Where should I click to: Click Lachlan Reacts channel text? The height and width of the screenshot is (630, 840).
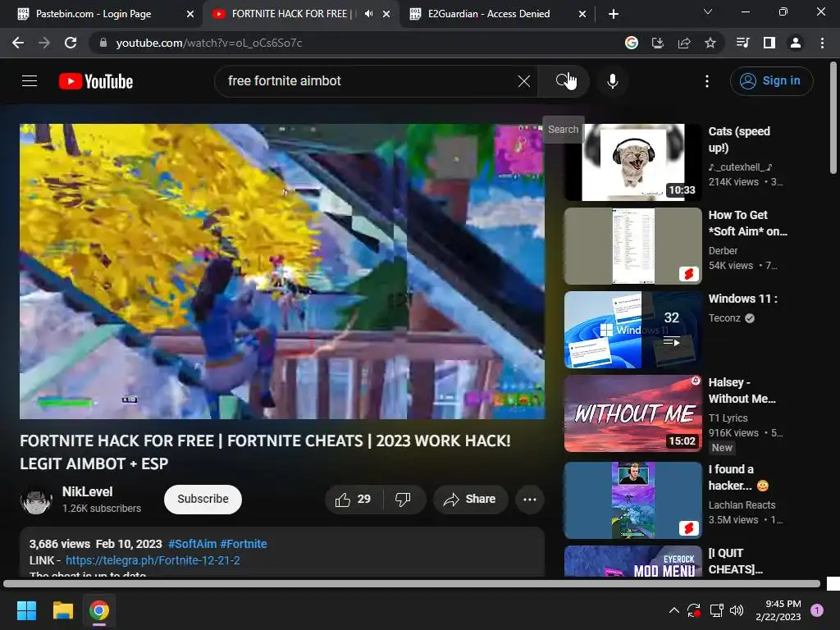coord(742,505)
